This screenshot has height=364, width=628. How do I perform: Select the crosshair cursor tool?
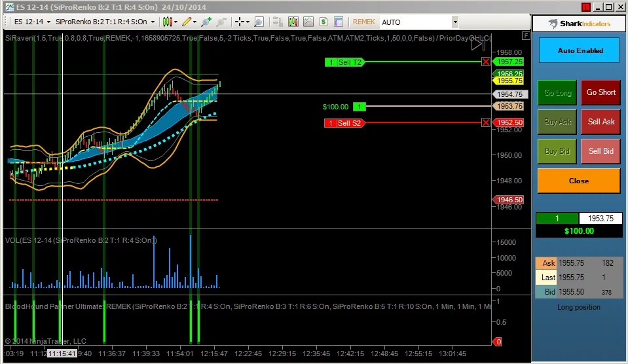pos(239,22)
